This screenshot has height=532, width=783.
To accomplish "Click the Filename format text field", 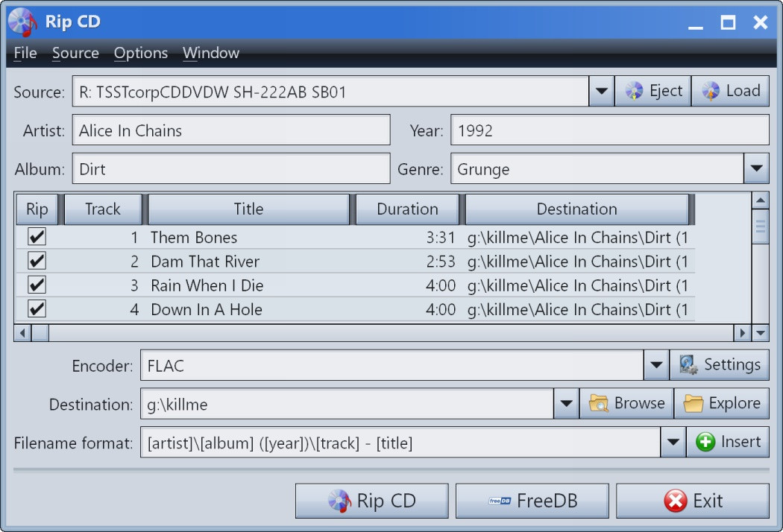I will [400, 442].
